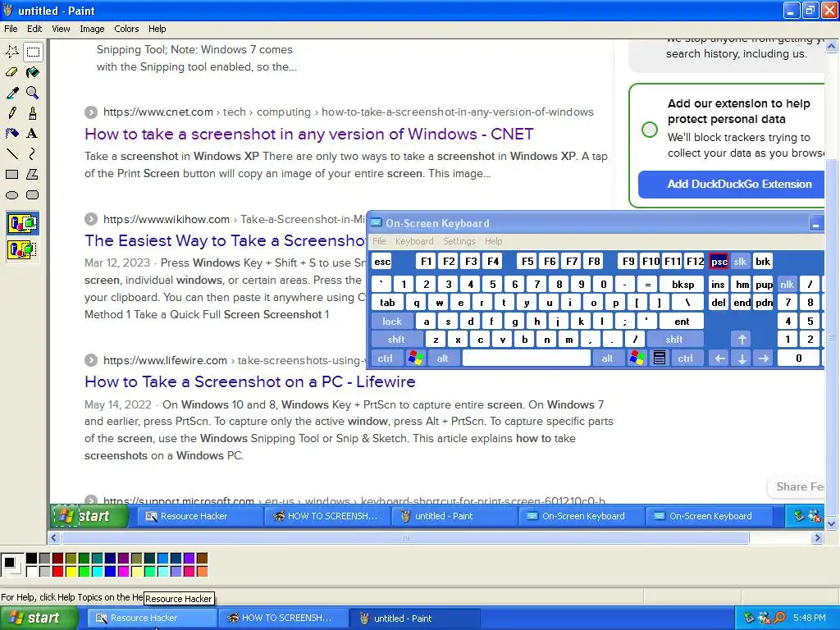840x630 pixels.
Task: Enable the opaque selection option in the toolbox
Action: (x=22, y=223)
